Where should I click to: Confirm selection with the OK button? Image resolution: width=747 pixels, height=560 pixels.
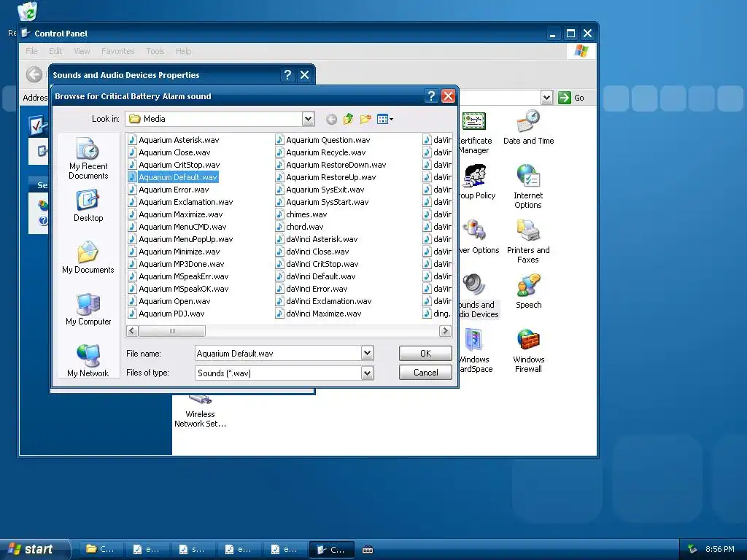click(425, 354)
